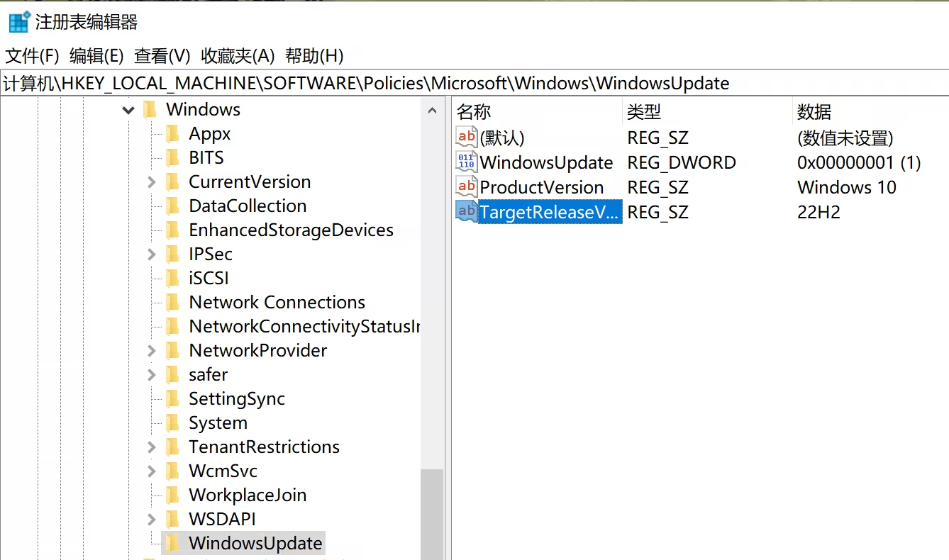The image size is (949, 560).
Task: Select the ProductVersion value name
Action: pos(542,187)
